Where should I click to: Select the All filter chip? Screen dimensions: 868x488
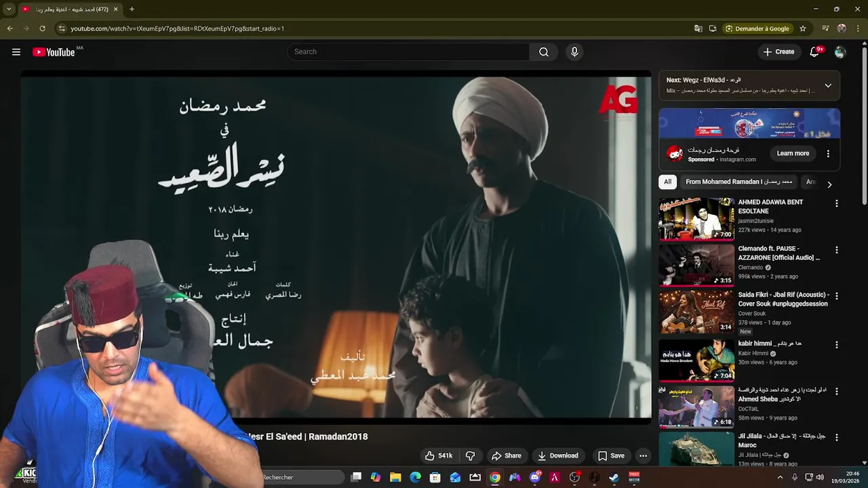click(x=667, y=182)
